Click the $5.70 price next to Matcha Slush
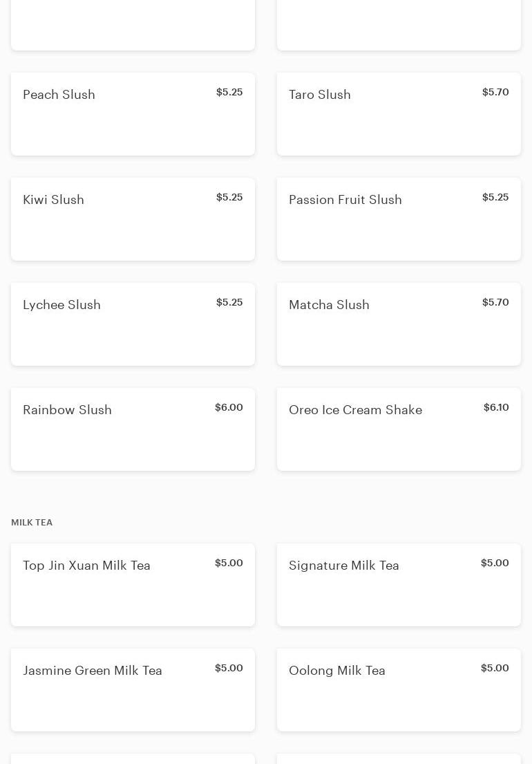Image resolution: width=532 pixels, height=764 pixels. pos(495,302)
